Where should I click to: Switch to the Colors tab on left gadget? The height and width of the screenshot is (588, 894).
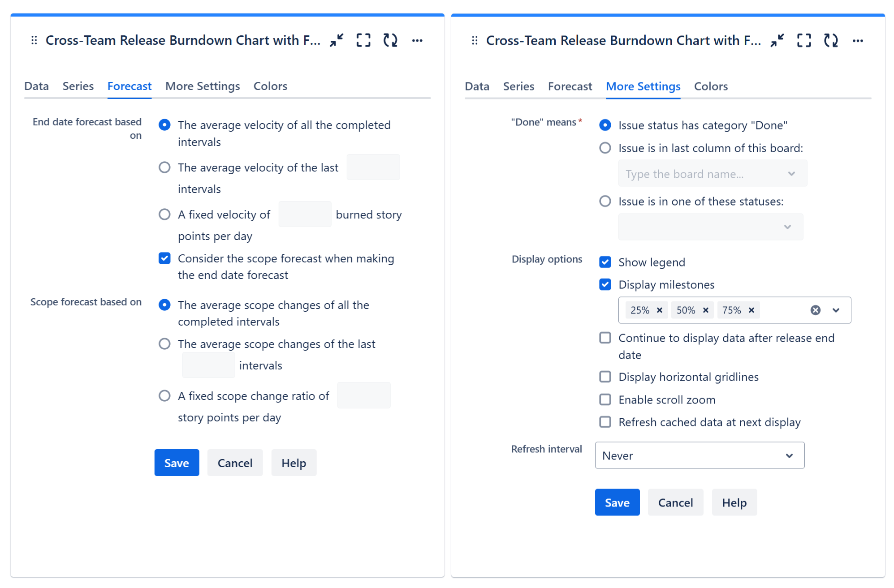[x=270, y=86]
